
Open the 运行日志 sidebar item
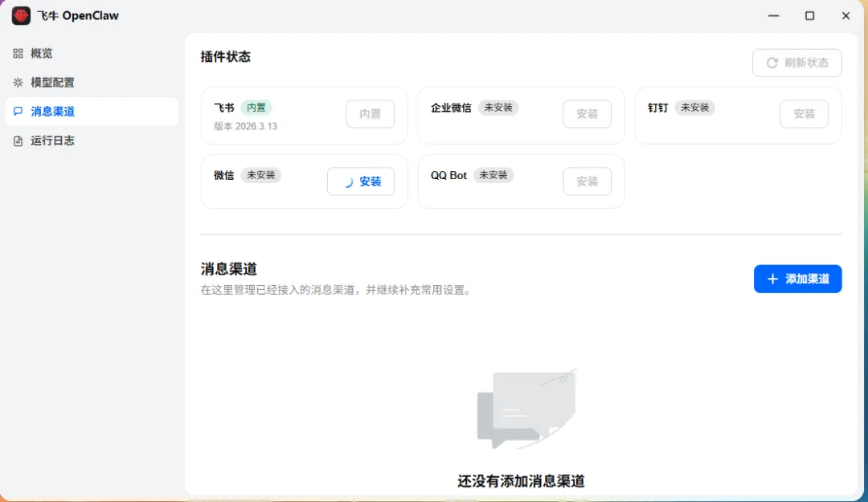click(x=92, y=141)
